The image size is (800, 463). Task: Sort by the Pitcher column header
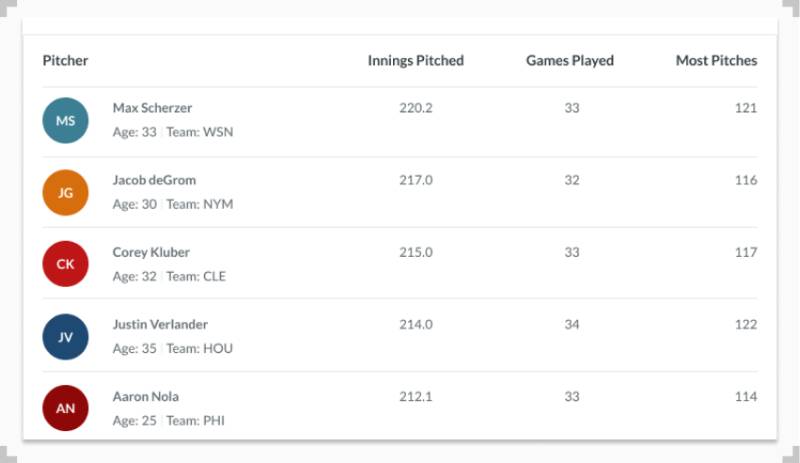point(65,60)
